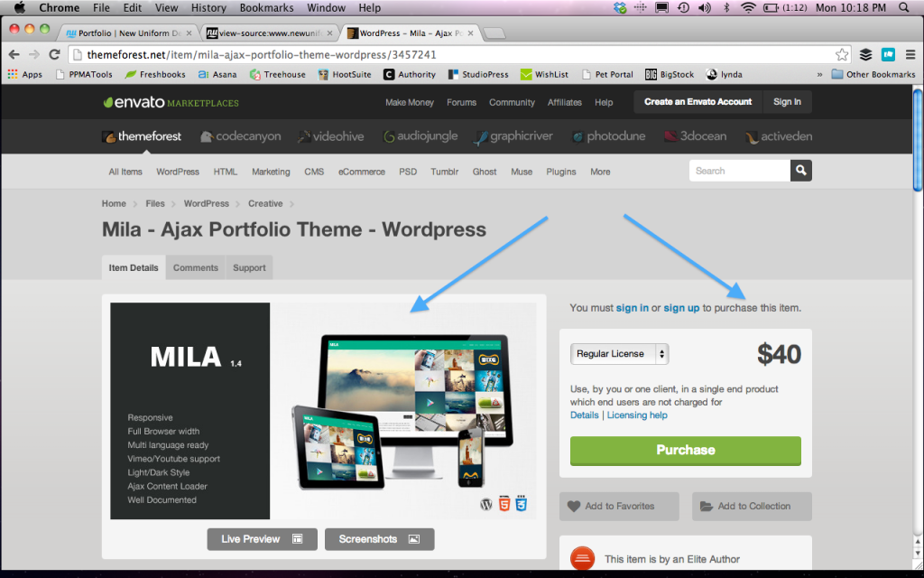Click the Live Preview button
The image size is (924, 578).
(x=262, y=539)
